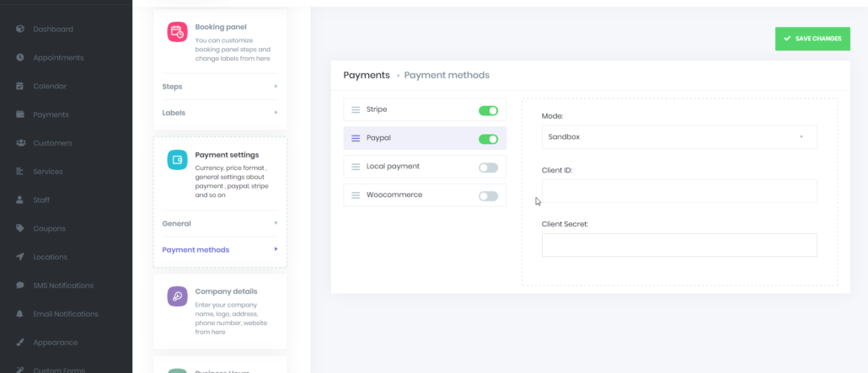
Task: Go to the Services section
Action: [47, 172]
